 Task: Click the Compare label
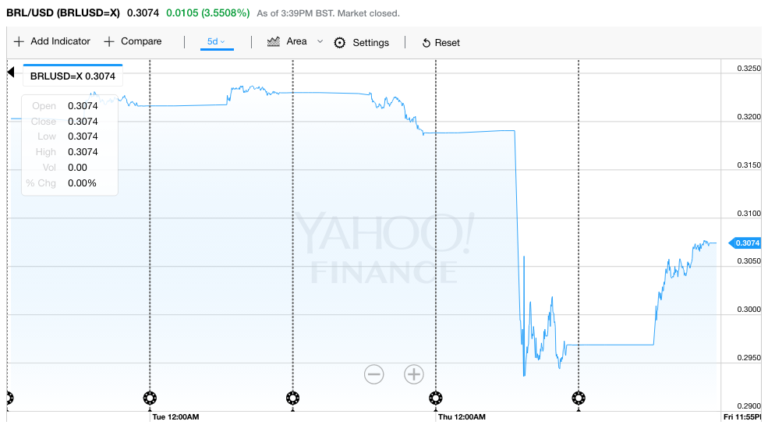point(141,42)
